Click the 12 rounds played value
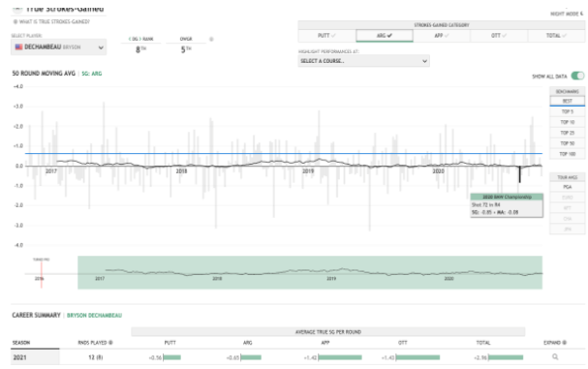Viewport: 588px width, 369px height. 95,357
